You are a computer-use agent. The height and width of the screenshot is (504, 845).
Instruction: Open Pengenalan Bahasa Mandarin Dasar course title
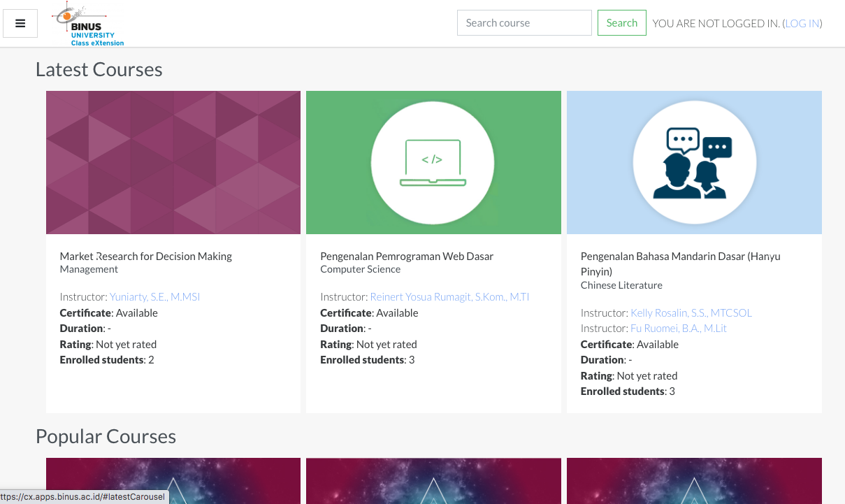click(680, 257)
